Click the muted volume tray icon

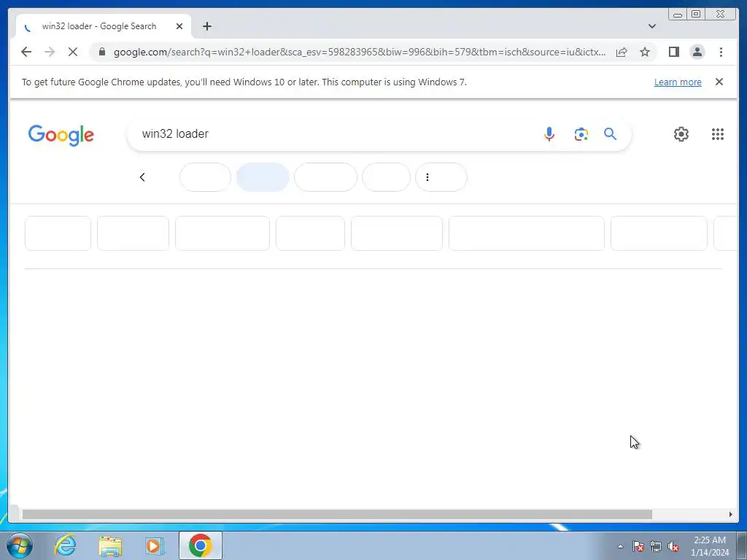pos(673,546)
